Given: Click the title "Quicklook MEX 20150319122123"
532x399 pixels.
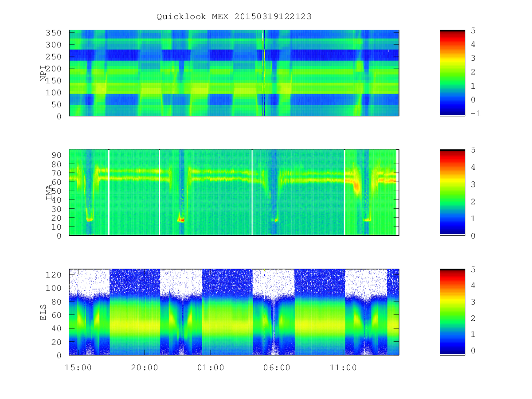Looking at the screenshot, I should (234, 17).
